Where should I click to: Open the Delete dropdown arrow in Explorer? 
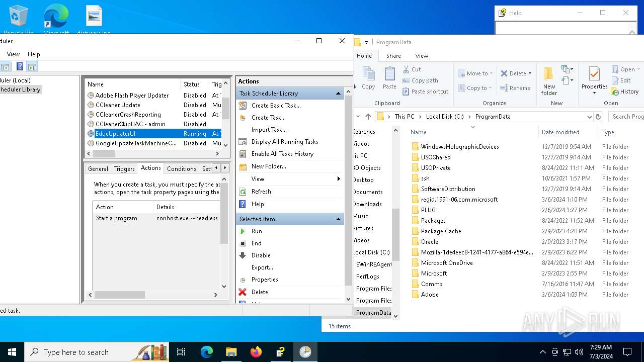[x=530, y=73]
